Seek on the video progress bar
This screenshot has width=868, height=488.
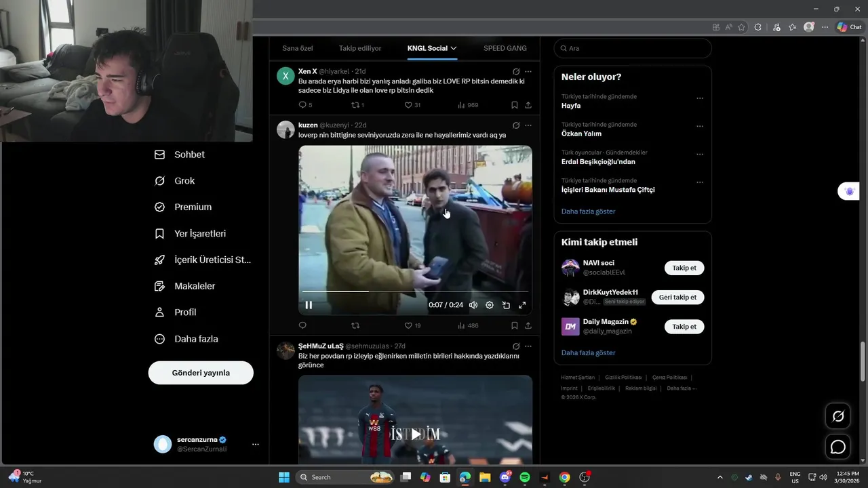pos(415,291)
